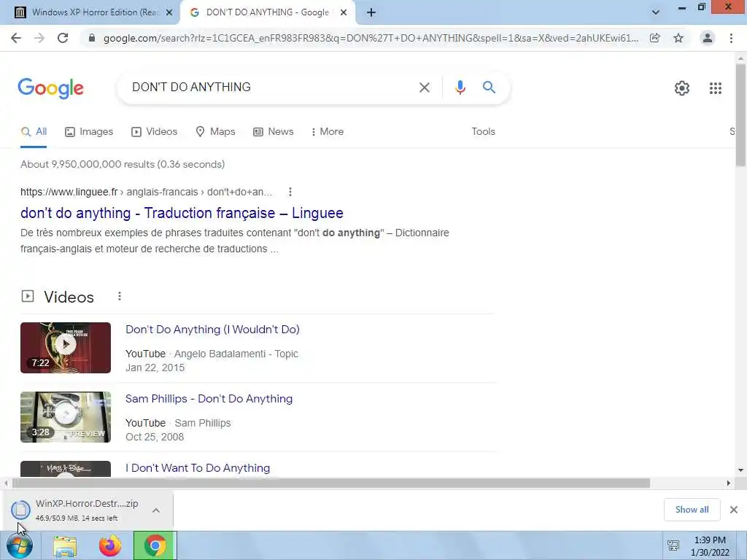Select the All results tab
The width and height of the screenshot is (747, 560).
pos(34,132)
